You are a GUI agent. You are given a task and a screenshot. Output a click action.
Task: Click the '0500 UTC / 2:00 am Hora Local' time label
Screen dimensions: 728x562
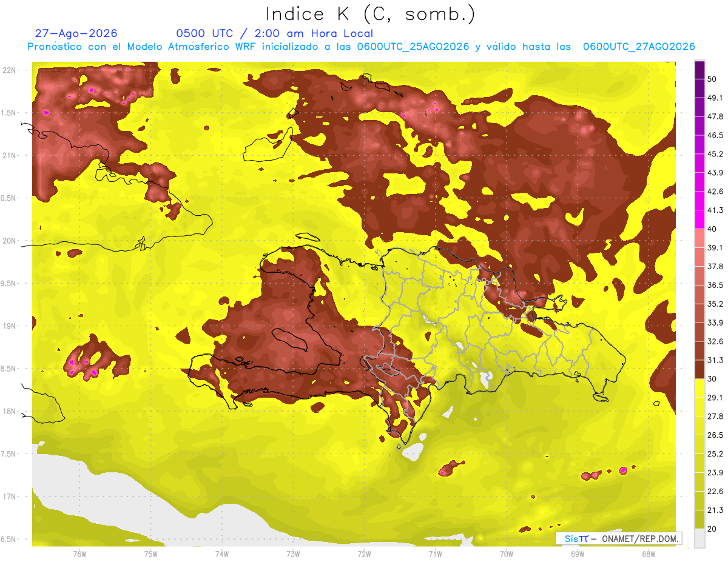pyautogui.click(x=274, y=33)
